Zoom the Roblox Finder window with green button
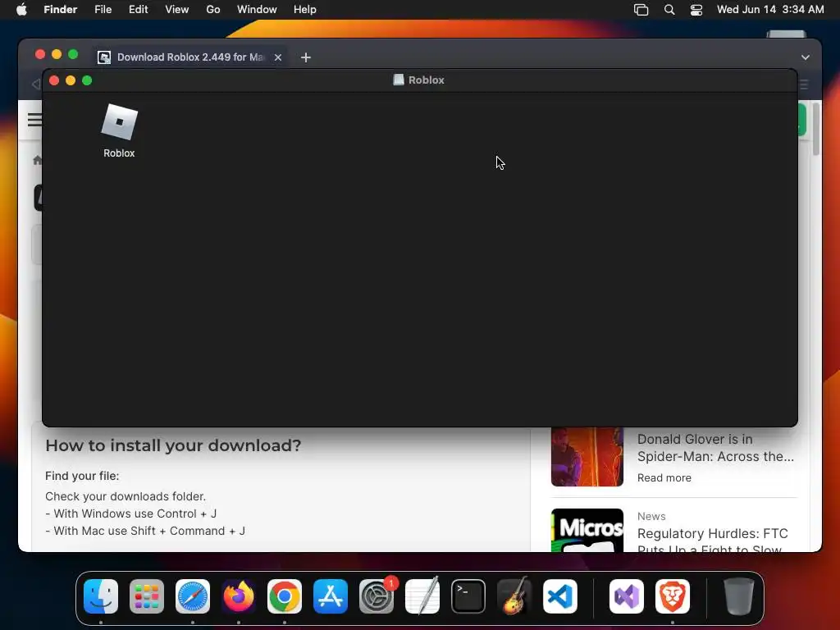This screenshot has width=840, height=630. pyautogui.click(x=87, y=80)
